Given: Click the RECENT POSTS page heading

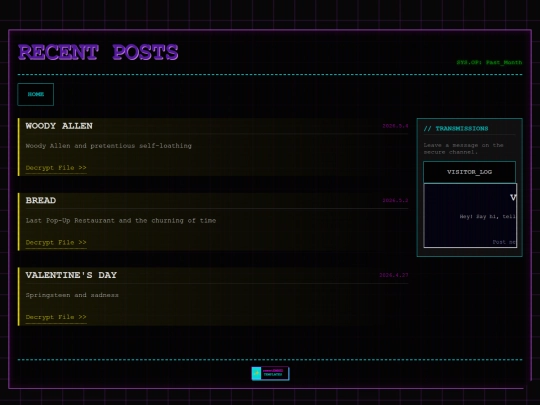Looking at the screenshot, I should tap(98, 52).
